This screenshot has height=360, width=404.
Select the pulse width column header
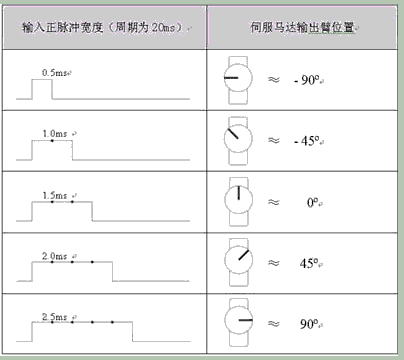(x=105, y=28)
